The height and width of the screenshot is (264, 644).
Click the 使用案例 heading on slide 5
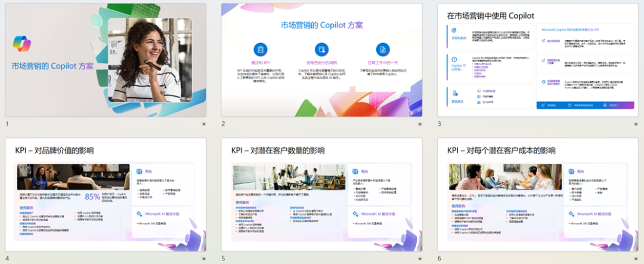point(242,202)
